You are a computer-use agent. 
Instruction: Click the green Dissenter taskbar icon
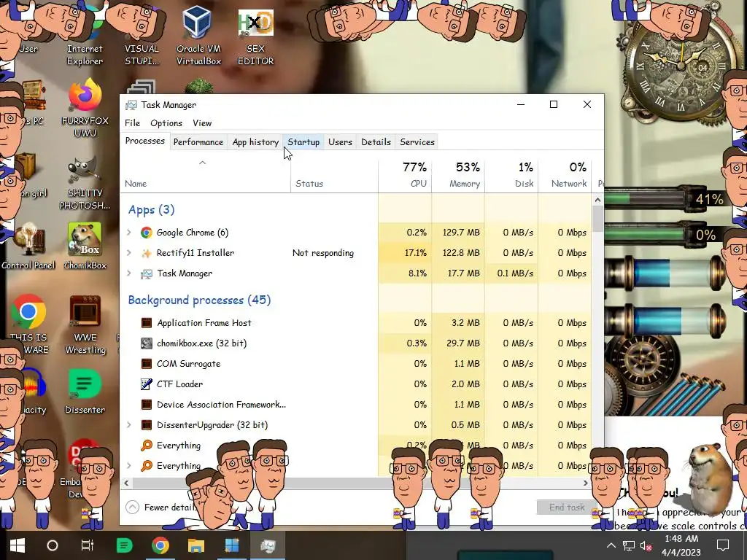point(124,545)
